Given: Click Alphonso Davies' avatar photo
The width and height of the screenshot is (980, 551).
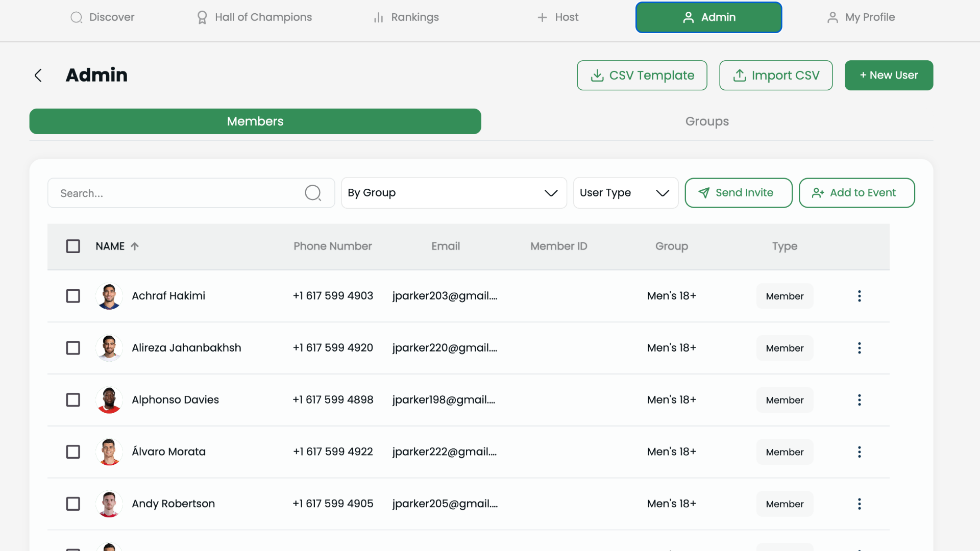Looking at the screenshot, I should click(109, 400).
